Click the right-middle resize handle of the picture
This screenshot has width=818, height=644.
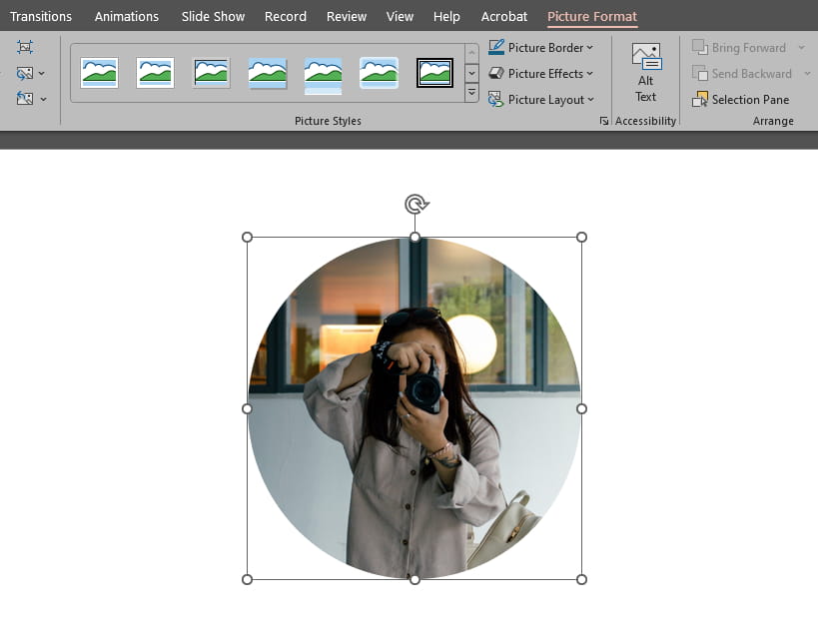coord(581,408)
